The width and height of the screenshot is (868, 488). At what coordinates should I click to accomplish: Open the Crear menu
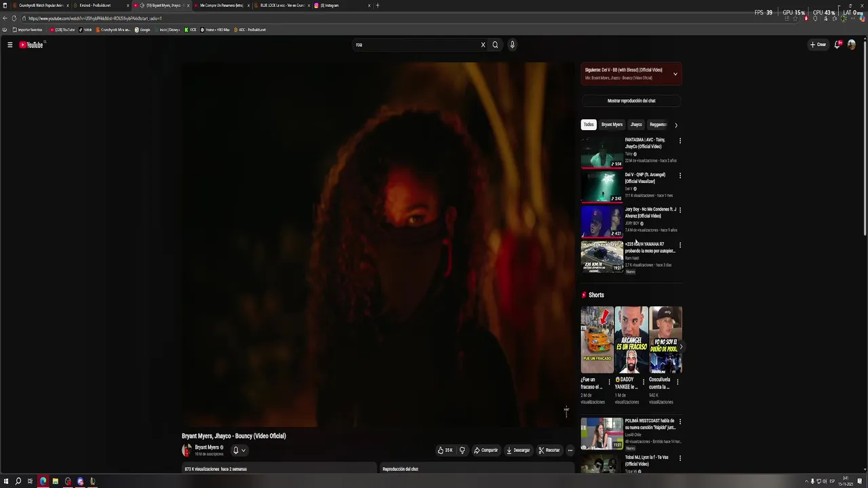(818, 45)
